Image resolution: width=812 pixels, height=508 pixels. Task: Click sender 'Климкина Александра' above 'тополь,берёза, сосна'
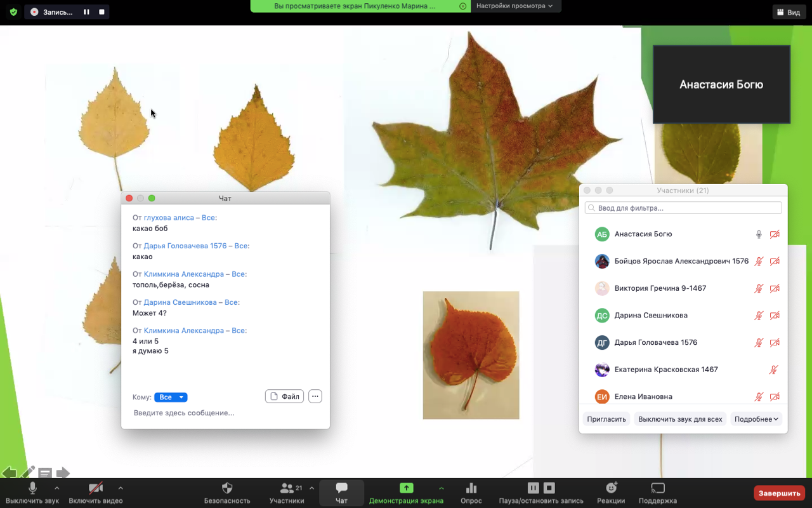184,274
